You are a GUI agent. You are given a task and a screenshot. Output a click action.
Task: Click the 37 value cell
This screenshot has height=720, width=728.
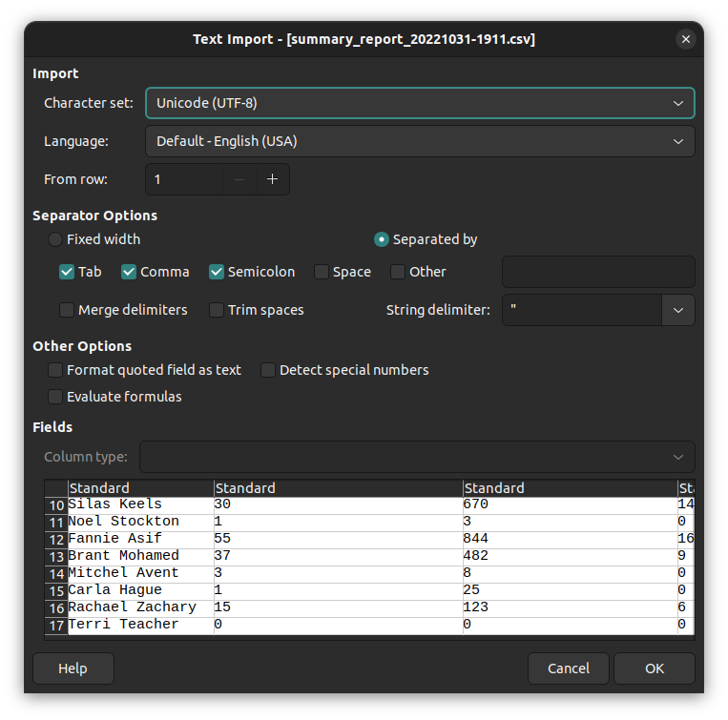coord(339,556)
